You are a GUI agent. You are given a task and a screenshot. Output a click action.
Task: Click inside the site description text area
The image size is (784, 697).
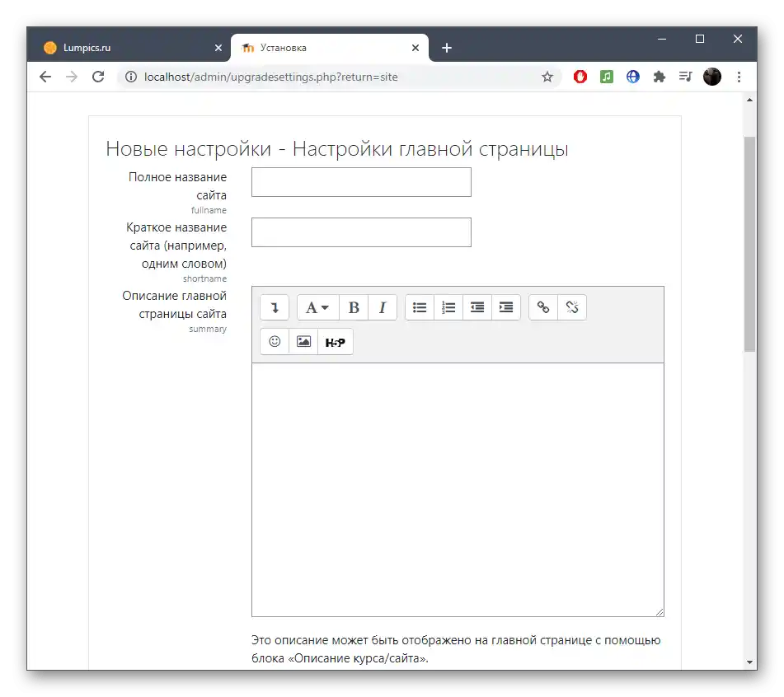pos(458,489)
